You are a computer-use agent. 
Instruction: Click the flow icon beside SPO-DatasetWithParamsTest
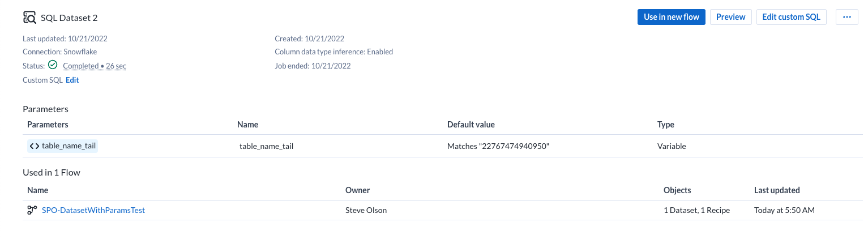click(x=32, y=210)
